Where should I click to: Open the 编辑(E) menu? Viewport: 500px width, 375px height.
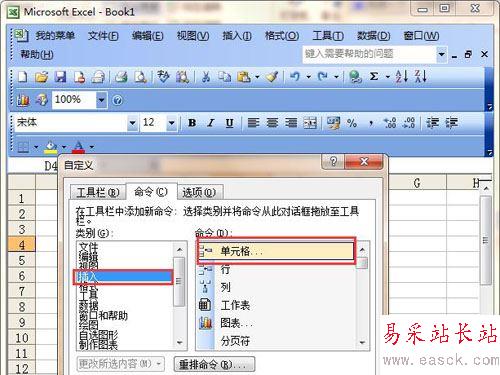147,36
